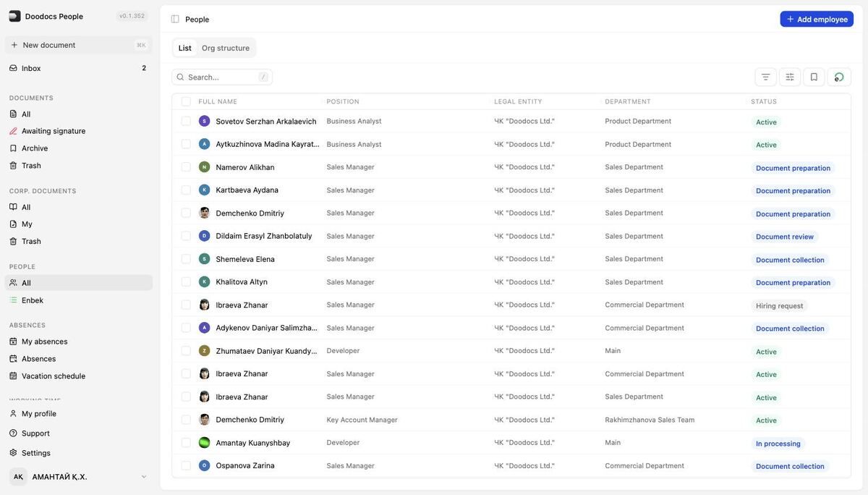Open Trash under Documents section

tap(79, 166)
